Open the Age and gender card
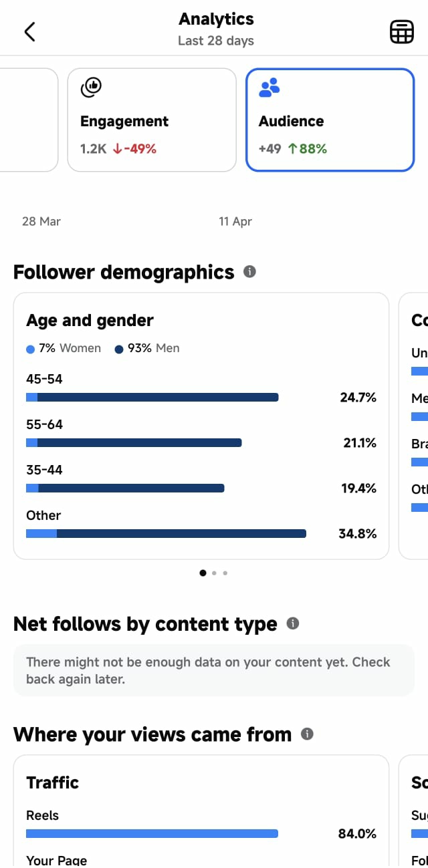 201,426
